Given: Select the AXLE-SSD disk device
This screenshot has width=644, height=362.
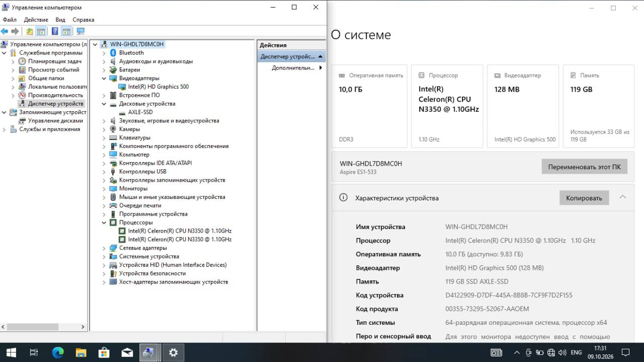Looking at the screenshot, I should click(140, 112).
